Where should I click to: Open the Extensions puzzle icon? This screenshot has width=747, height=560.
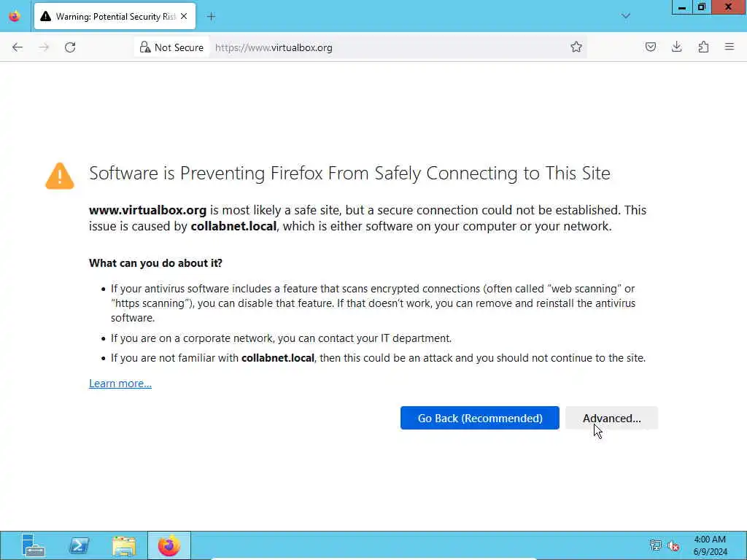(703, 47)
